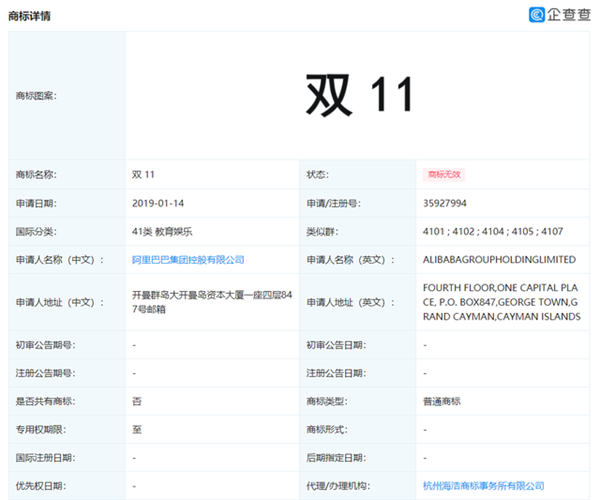600x500 pixels.
Task: Open applicant link 阿里巴巴集团控股有限公司
Action: pos(188,260)
